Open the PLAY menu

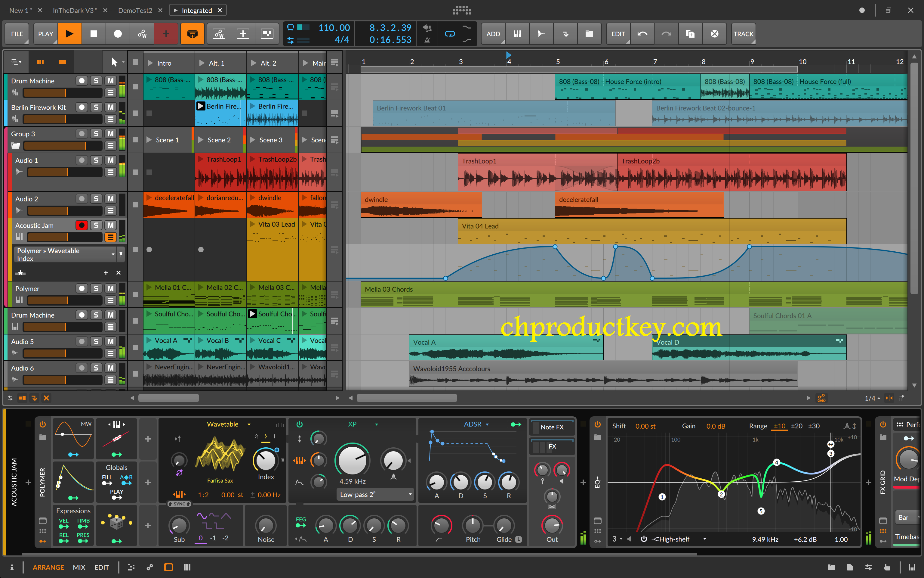tap(45, 34)
